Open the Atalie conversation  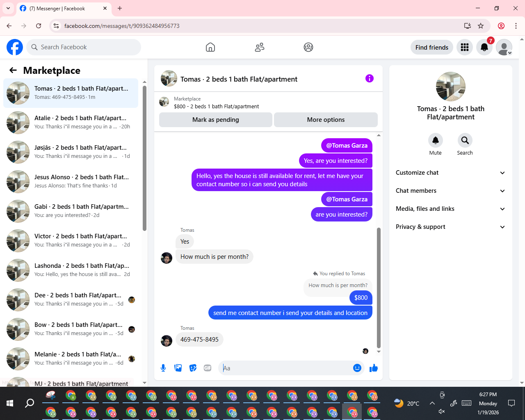(71, 123)
